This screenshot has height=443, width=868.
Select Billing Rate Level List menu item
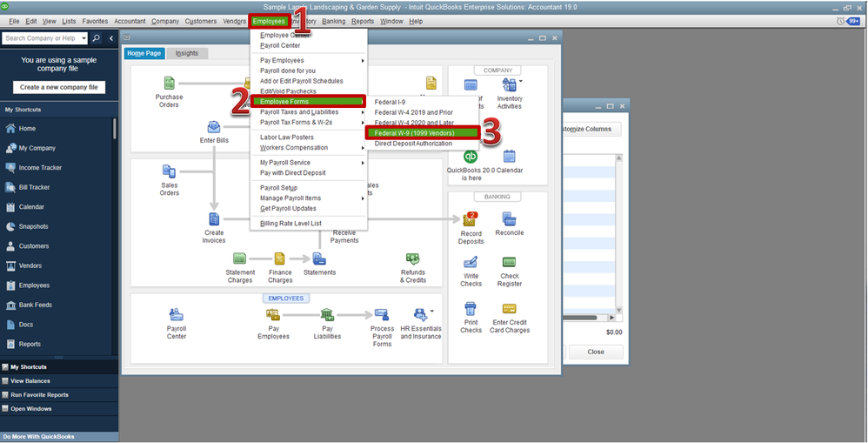(290, 224)
